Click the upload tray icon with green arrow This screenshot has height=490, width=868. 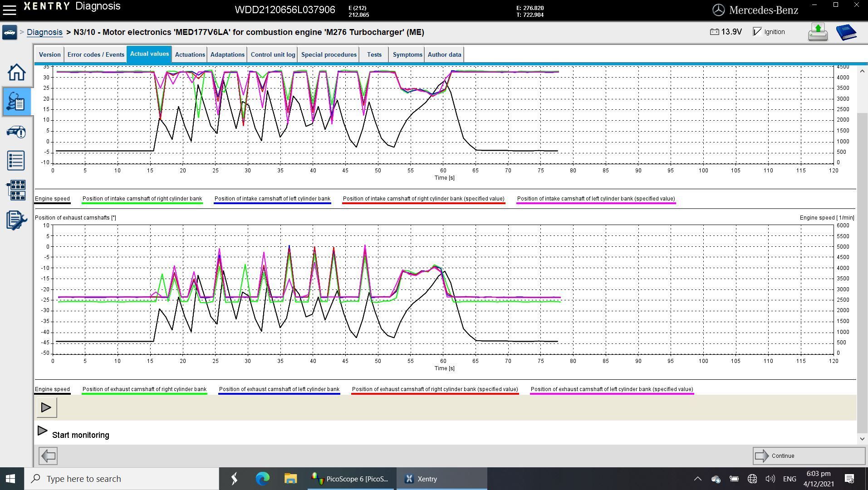click(818, 32)
